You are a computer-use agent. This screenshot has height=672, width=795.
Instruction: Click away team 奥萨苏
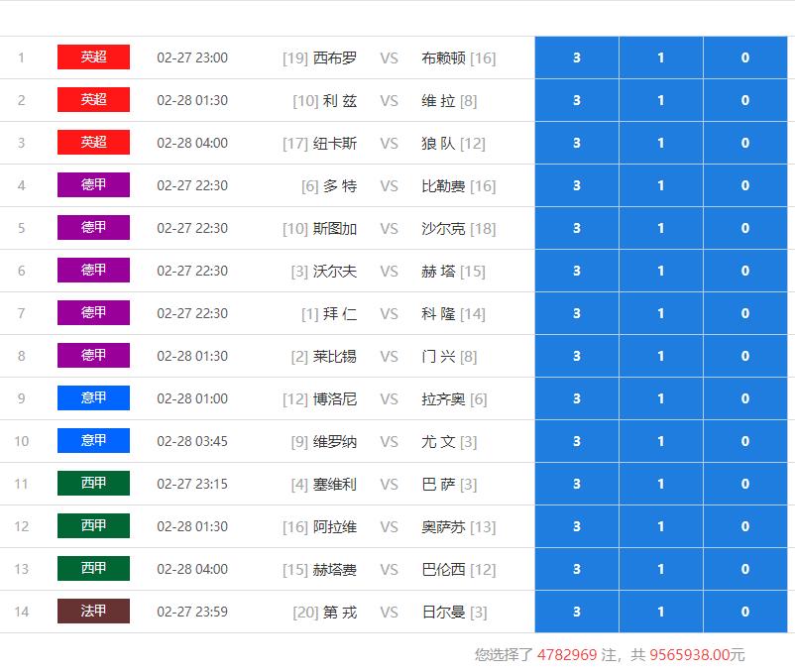[x=443, y=526]
